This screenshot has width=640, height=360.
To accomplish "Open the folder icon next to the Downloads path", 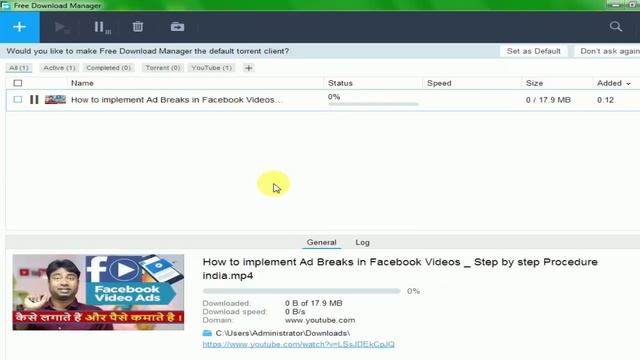I will [x=207, y=333].
